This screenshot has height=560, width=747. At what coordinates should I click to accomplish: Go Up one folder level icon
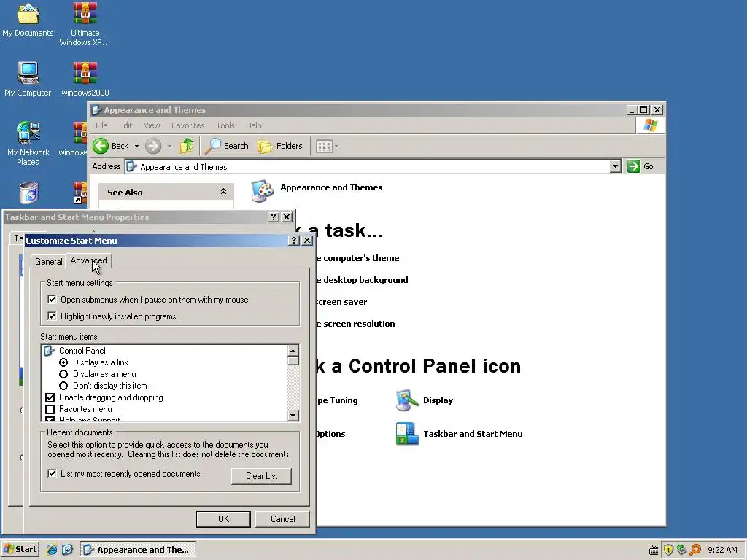[x=186, y=146]
